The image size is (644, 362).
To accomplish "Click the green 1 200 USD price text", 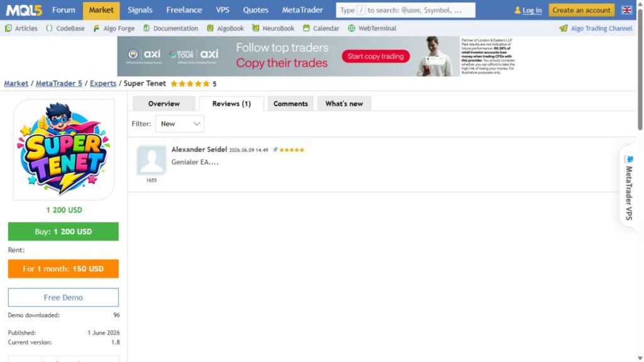I will (x=64, y=210).
